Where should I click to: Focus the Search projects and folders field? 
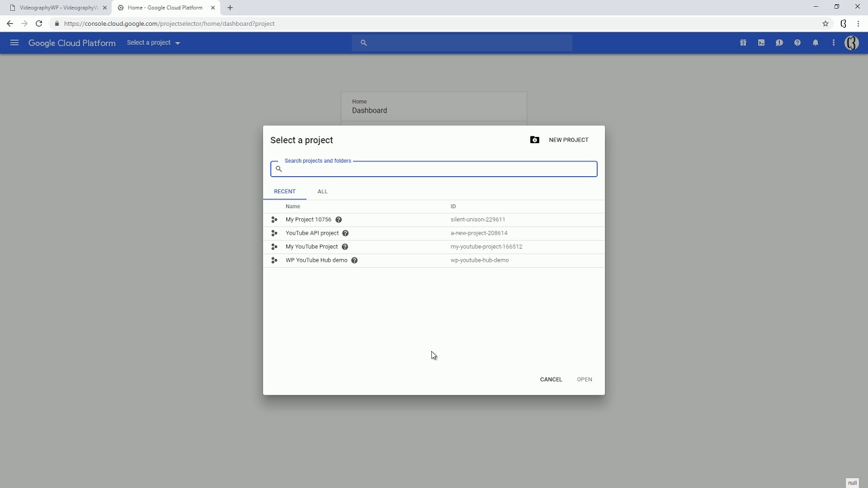[x=434, y=169]
